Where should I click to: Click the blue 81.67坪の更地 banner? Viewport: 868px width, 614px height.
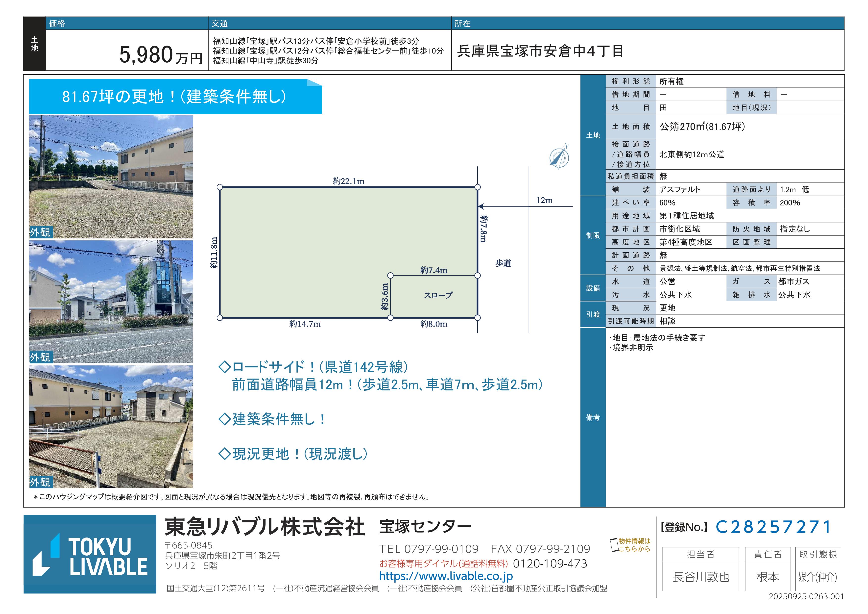pos(175,97)
